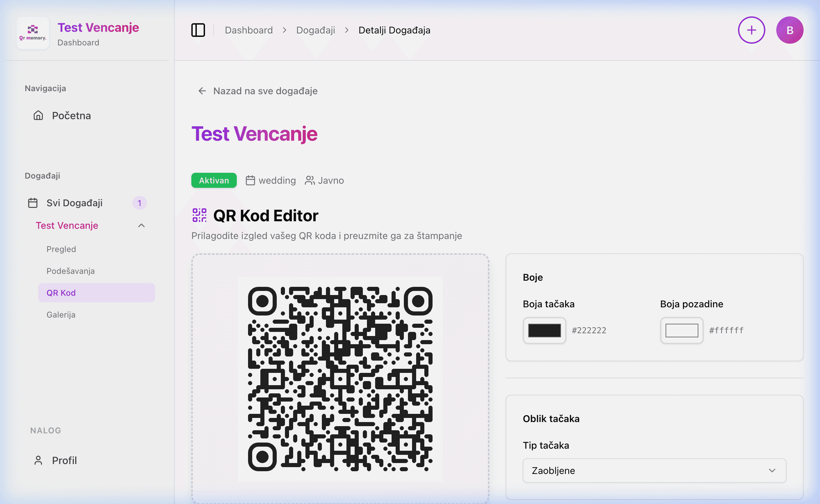Expand the Zaobljene selection chevron

click(771, 471)
